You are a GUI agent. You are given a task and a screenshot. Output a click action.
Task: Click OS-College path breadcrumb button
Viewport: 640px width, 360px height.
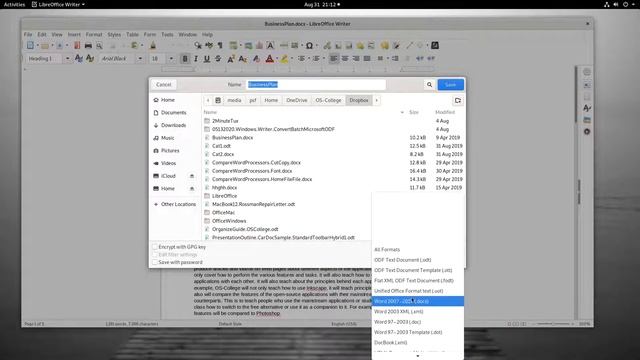pos(328,100)
